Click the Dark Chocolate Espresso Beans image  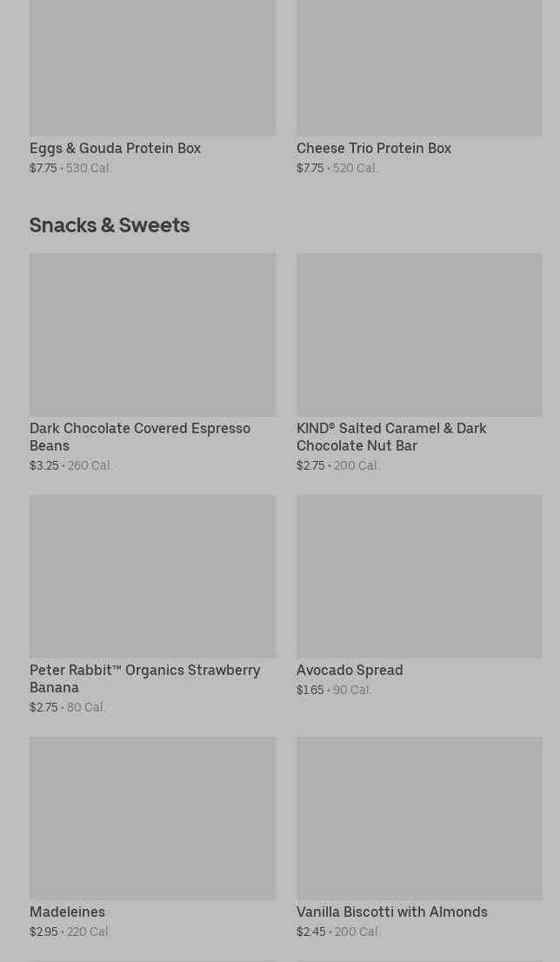tap(152, 335)
